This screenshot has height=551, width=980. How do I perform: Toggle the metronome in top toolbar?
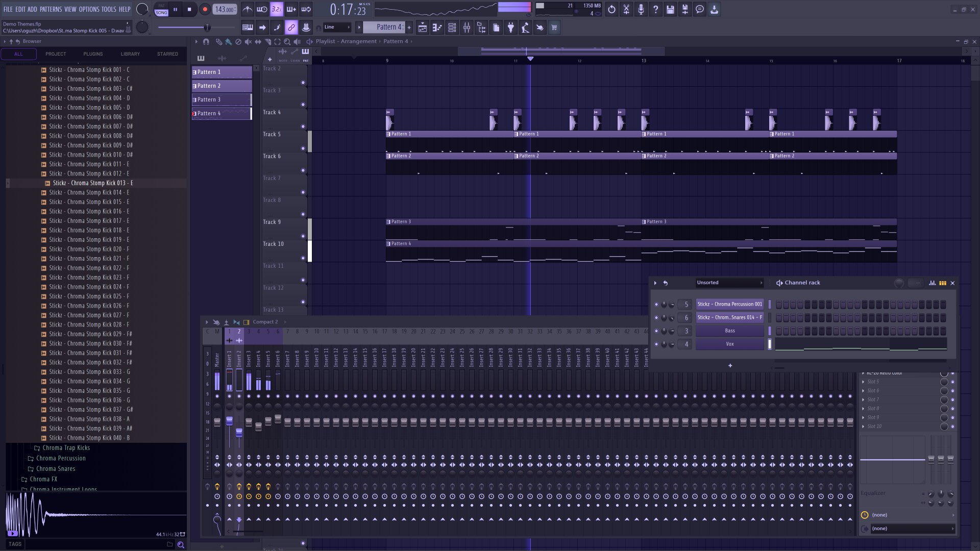247,9
